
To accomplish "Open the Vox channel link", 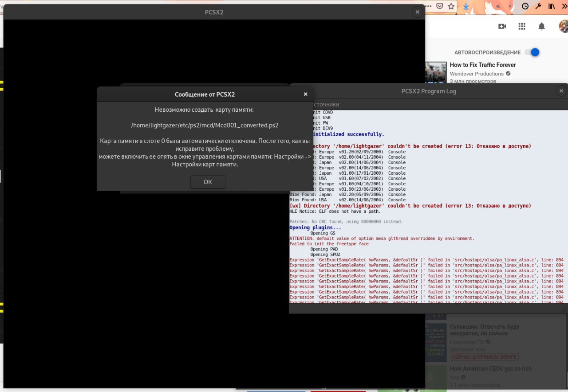I will click(454, 377).
